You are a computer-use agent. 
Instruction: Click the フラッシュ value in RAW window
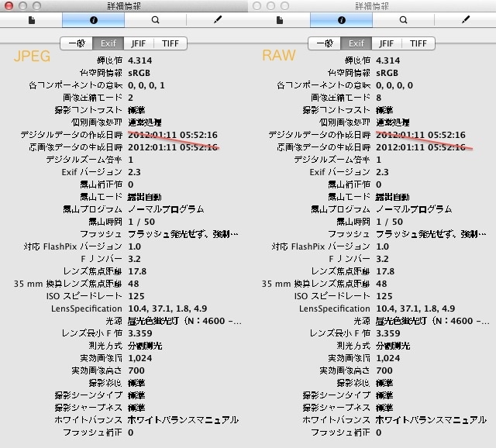tap(431, 234)
